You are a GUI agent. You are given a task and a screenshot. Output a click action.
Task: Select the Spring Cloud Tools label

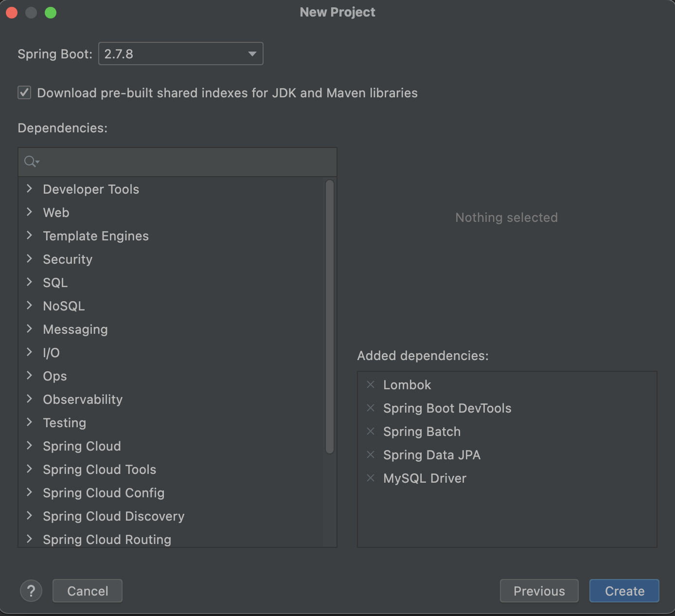click(100, 470)
